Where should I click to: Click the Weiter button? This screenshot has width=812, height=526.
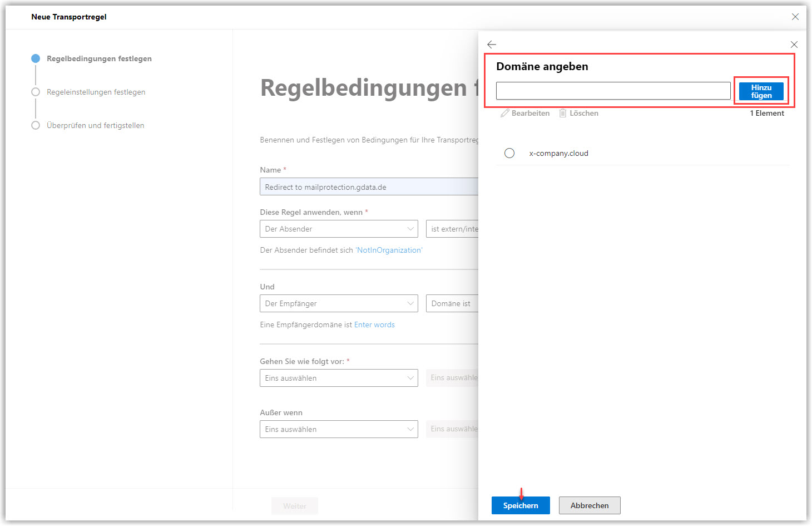tap(295, 505)
